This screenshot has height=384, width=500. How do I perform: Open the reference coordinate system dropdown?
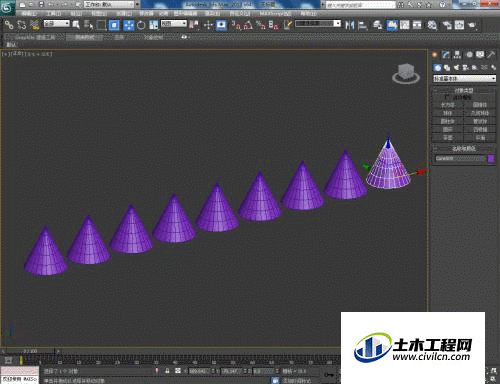click(174, 24)
